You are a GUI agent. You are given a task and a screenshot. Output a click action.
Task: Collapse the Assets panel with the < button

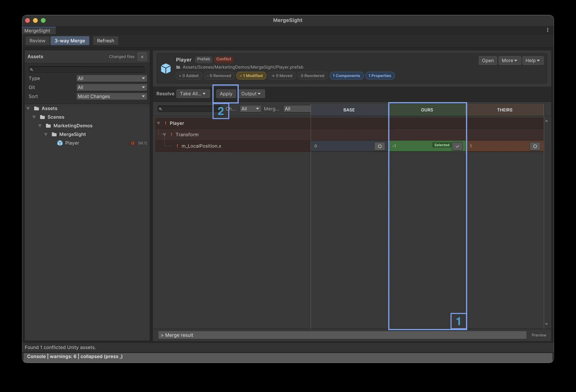point(142,57)
